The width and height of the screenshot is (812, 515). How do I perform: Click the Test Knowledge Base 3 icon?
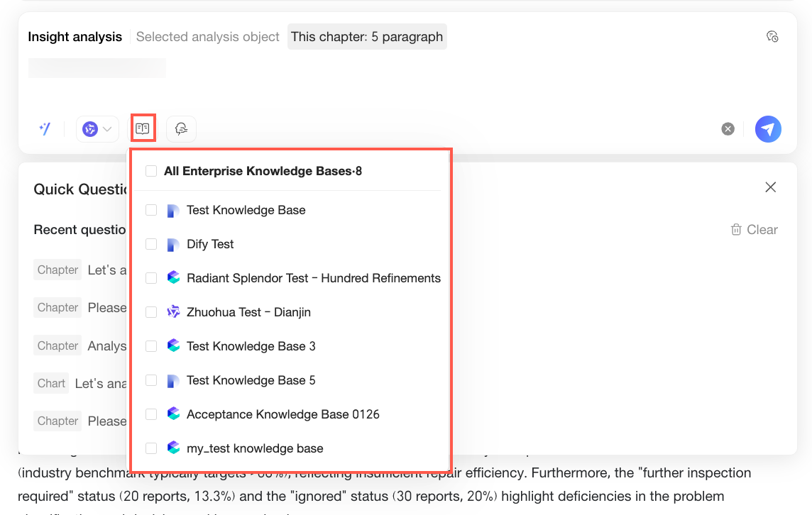[173, 345]
